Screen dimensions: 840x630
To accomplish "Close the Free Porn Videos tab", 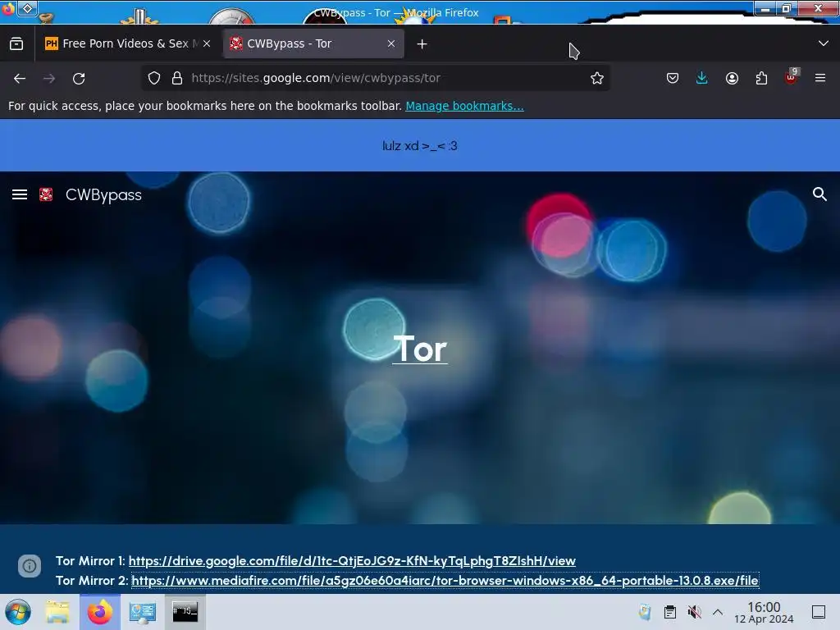I will [207, 44].
